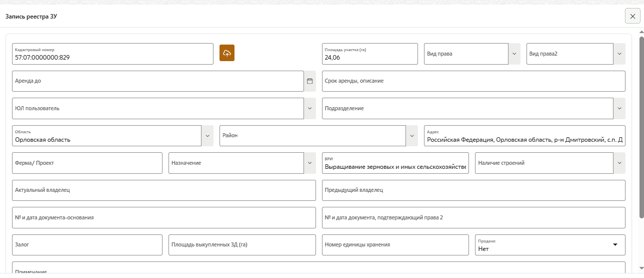Expand the Вид права dropdown
Viewport: 644px width, 278px height.
(514, 54)
